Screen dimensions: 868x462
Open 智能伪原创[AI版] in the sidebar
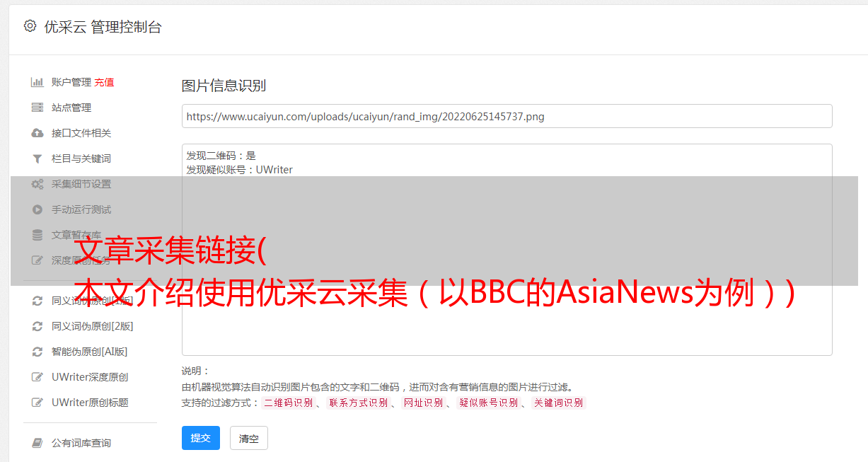[x=89, y=352]
